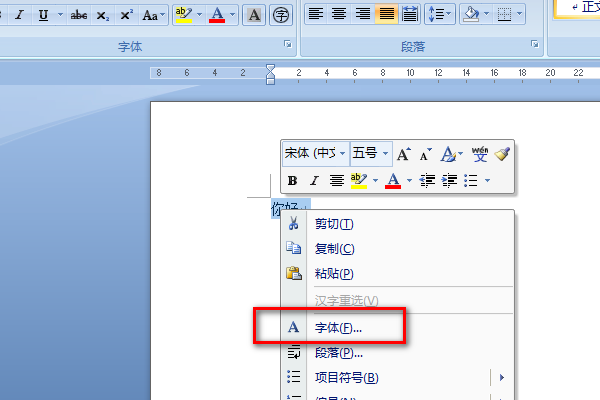The width and height of the screenshot is (600, 400).
Task: Decrease indent using the mini toolbar
Action: 427,180
